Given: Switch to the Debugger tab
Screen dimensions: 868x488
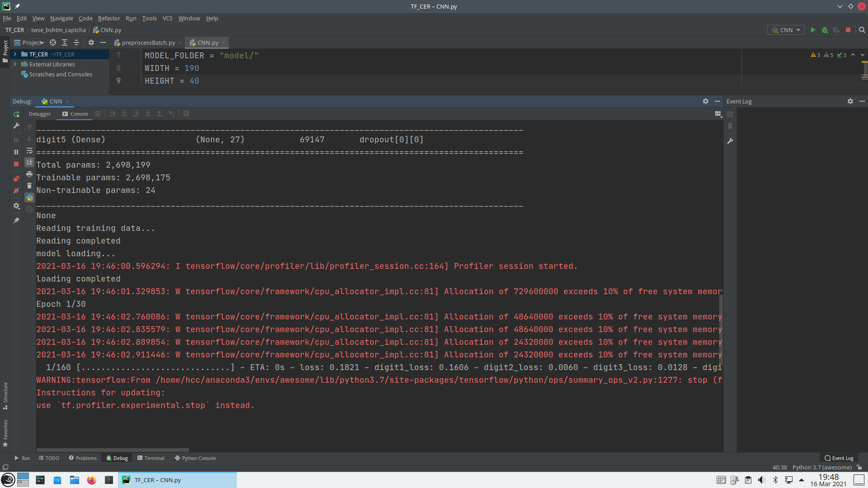Looking at the screenshot, I should point(40,114).
